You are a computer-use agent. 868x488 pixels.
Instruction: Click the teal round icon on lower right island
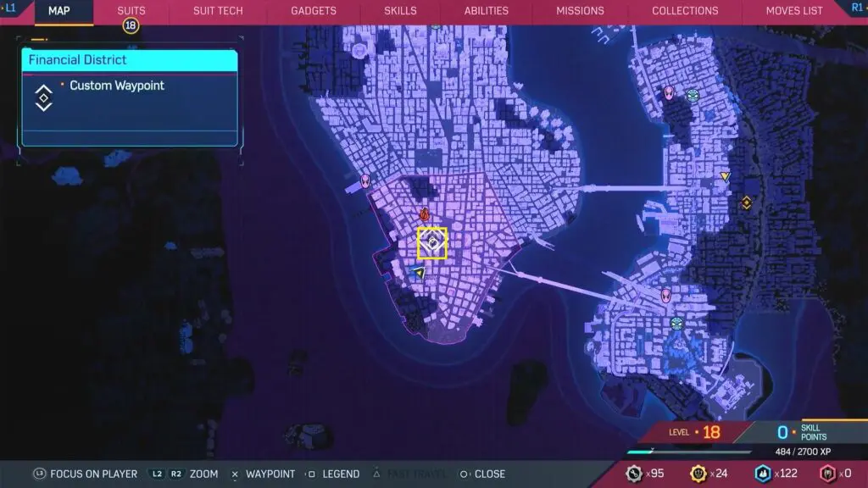click(x=676, y=323)
